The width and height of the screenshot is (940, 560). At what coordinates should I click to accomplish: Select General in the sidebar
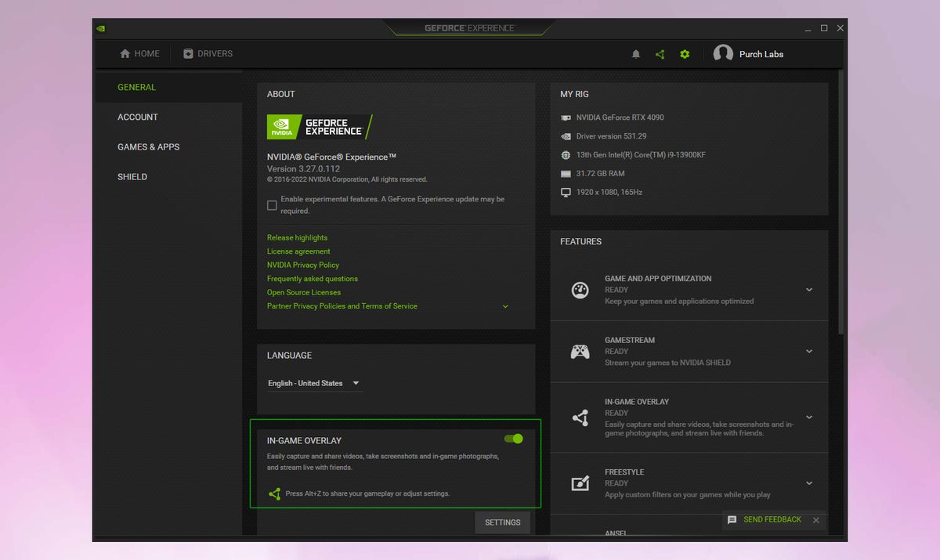[x=168, y=87]
